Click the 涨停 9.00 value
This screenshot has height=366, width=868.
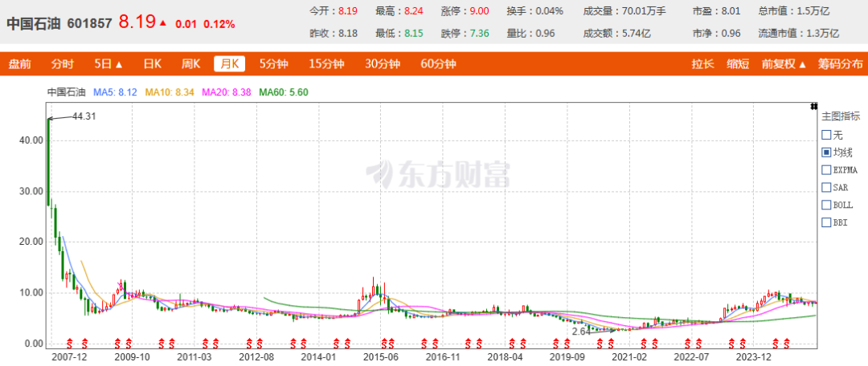(479, 11)
